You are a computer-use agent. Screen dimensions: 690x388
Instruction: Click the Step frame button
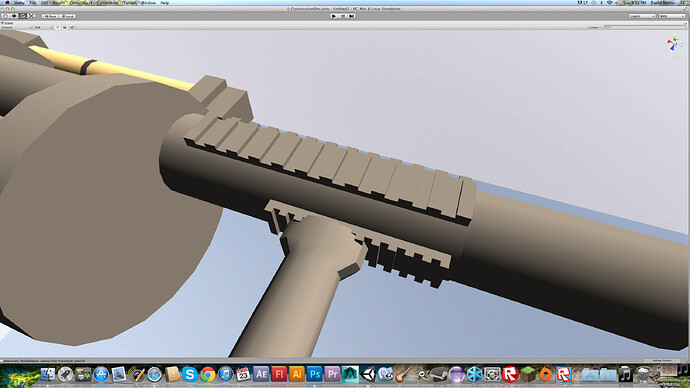click(x=352, y=16)
